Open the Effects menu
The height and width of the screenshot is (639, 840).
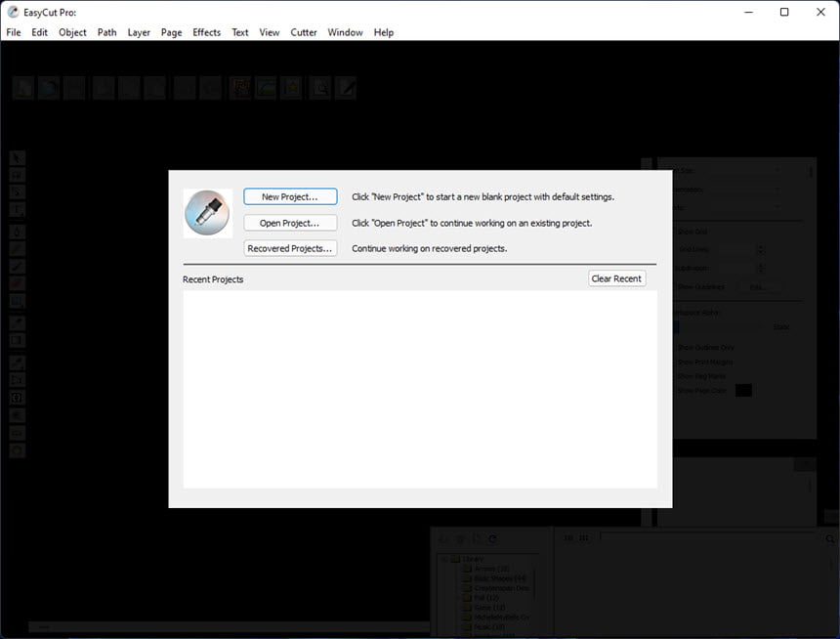coord(206,32)
